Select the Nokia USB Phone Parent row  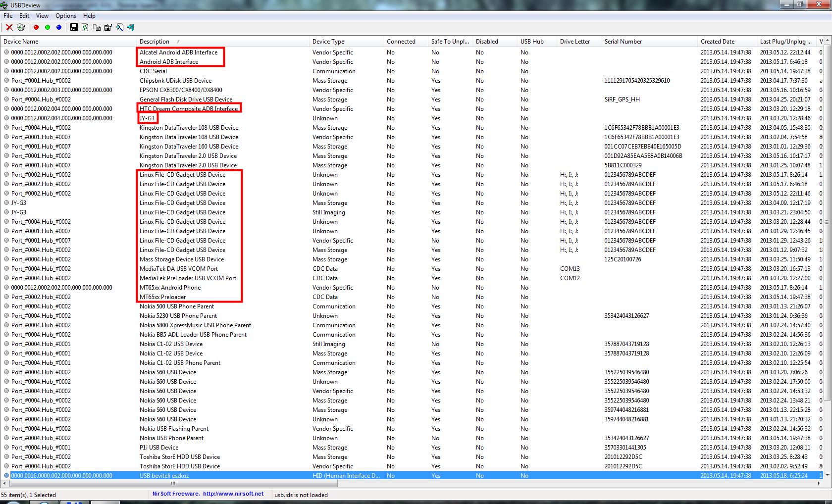(412, 438)
